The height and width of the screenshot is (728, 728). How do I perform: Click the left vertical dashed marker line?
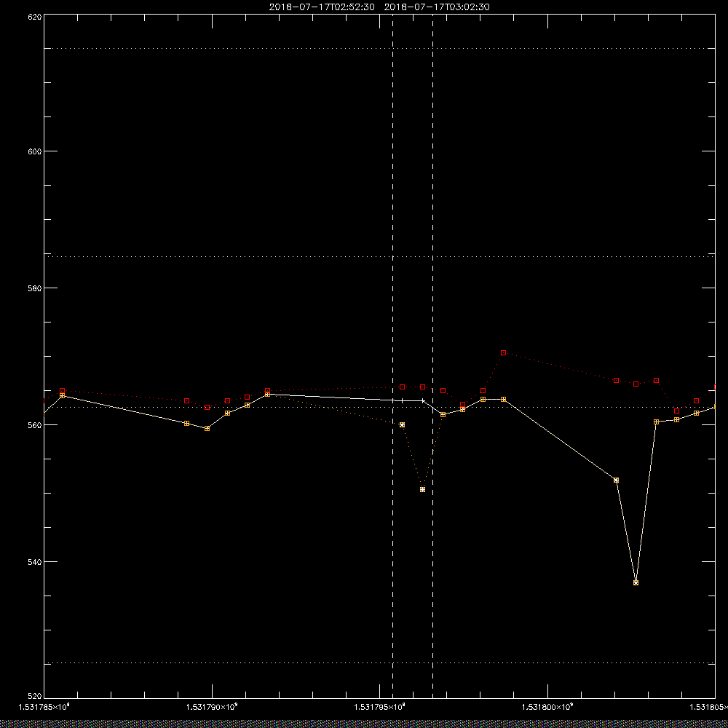tap(393, 356)
